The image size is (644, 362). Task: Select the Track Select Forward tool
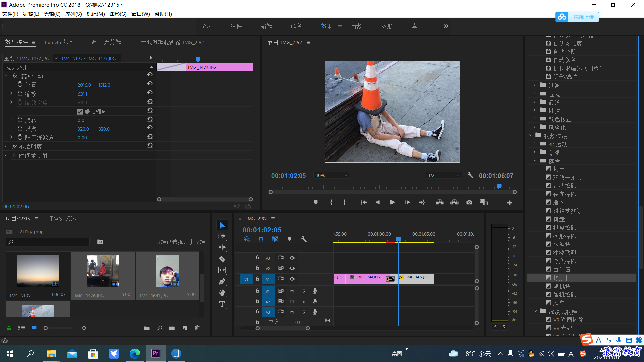222,236
